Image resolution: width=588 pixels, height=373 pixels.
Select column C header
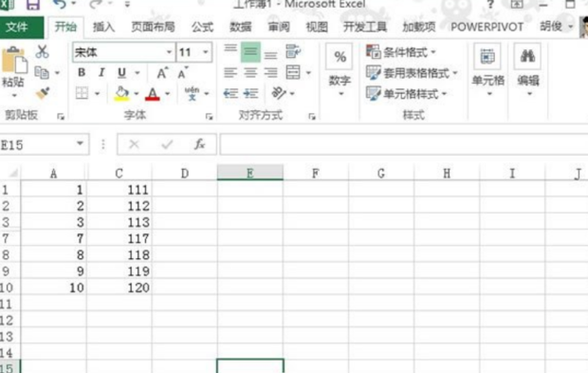(119, 173)
